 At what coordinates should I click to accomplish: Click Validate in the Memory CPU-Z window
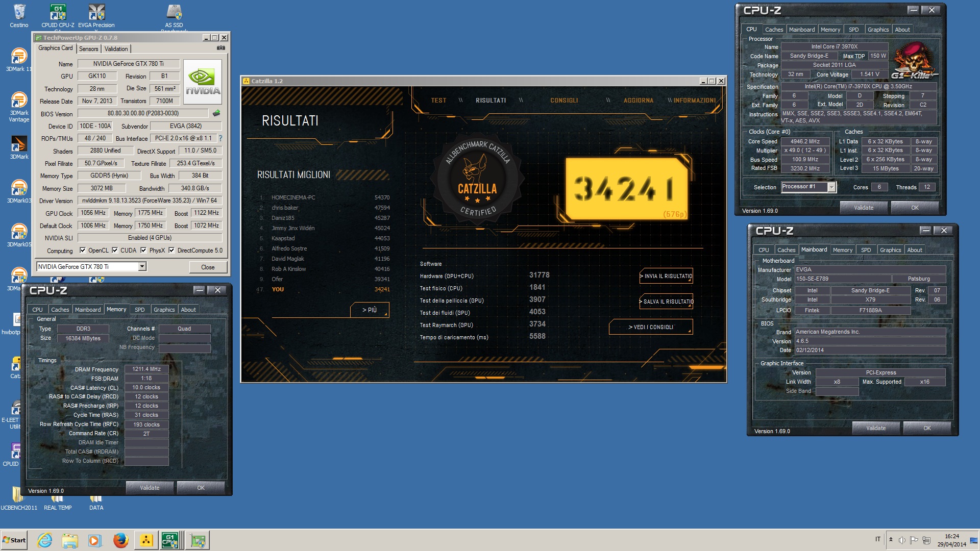(x=150, y=488)
